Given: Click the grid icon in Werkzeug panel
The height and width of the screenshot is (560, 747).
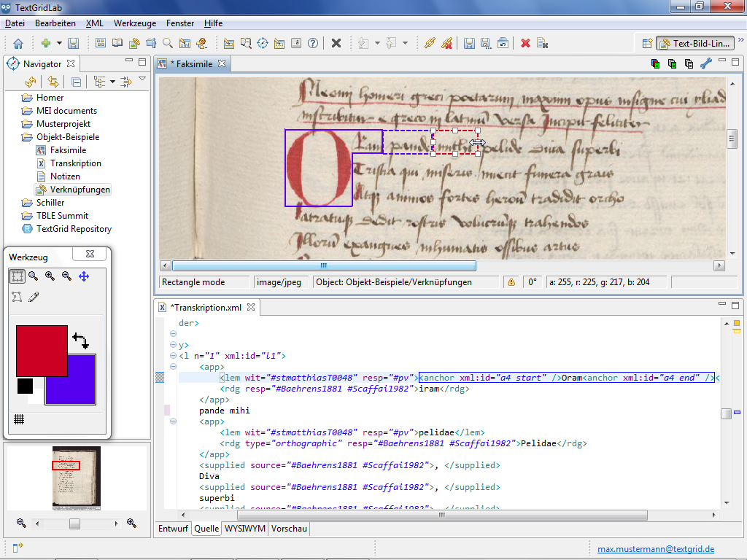Looking at the screenshot, I should (19, 419).
